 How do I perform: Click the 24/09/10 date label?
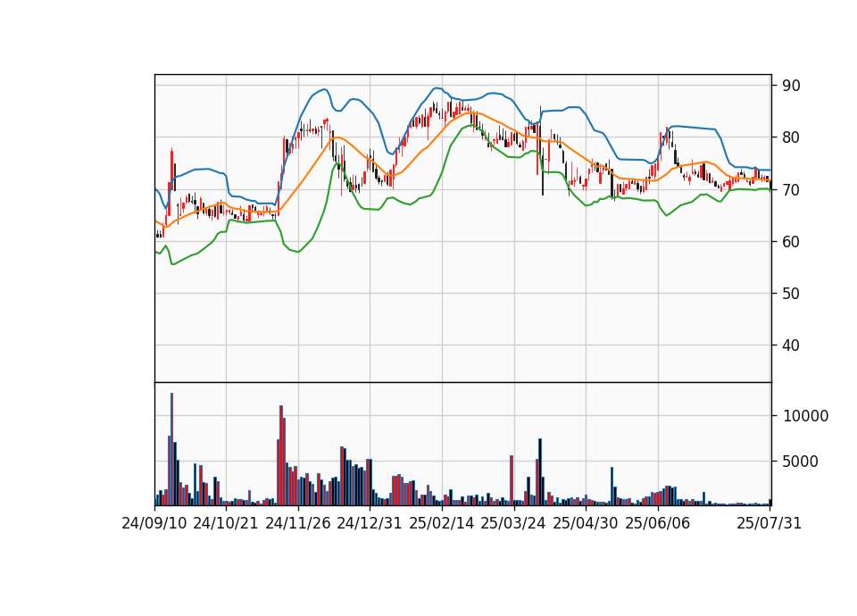[154, 523]
